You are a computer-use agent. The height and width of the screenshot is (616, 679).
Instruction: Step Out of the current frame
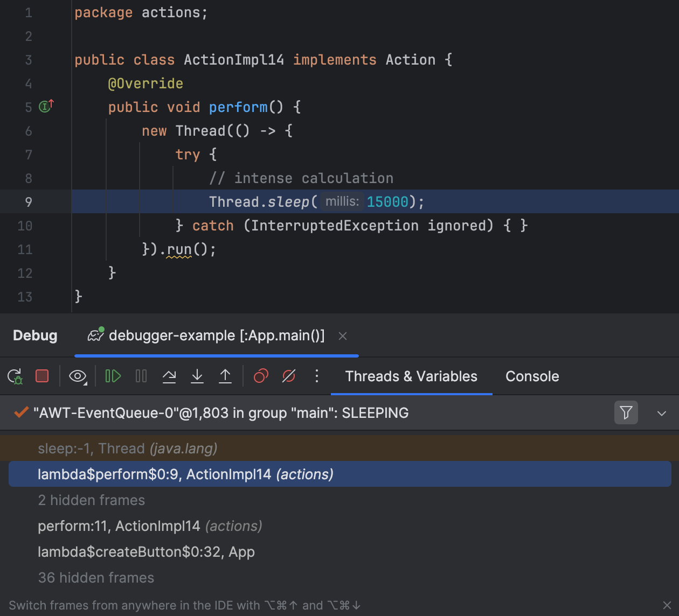tap(225, 376)
